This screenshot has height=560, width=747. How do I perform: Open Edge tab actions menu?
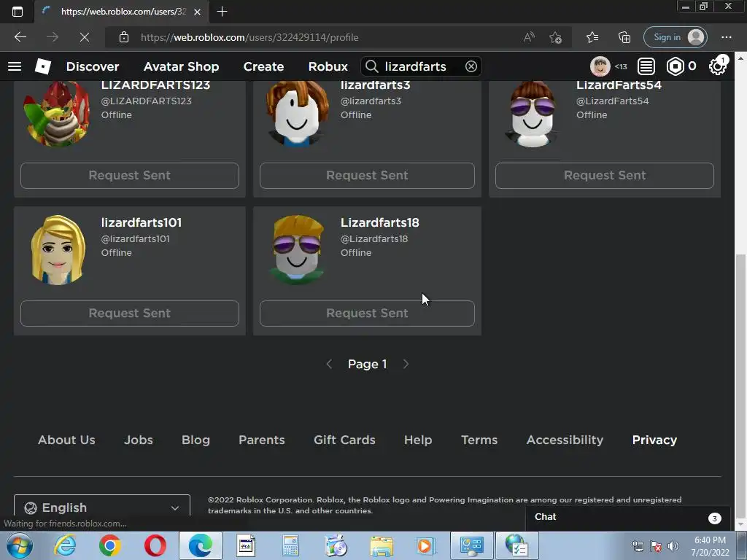pyautogui.click(x=18, y=12)
